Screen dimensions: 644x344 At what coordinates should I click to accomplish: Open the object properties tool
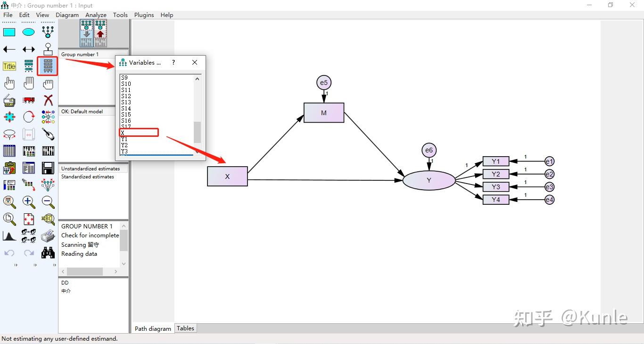9,185
